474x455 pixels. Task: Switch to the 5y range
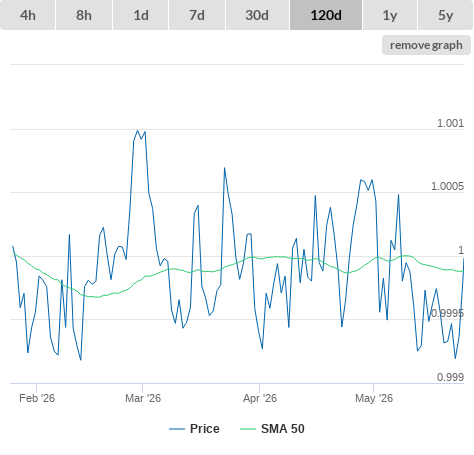pos(445,15)
